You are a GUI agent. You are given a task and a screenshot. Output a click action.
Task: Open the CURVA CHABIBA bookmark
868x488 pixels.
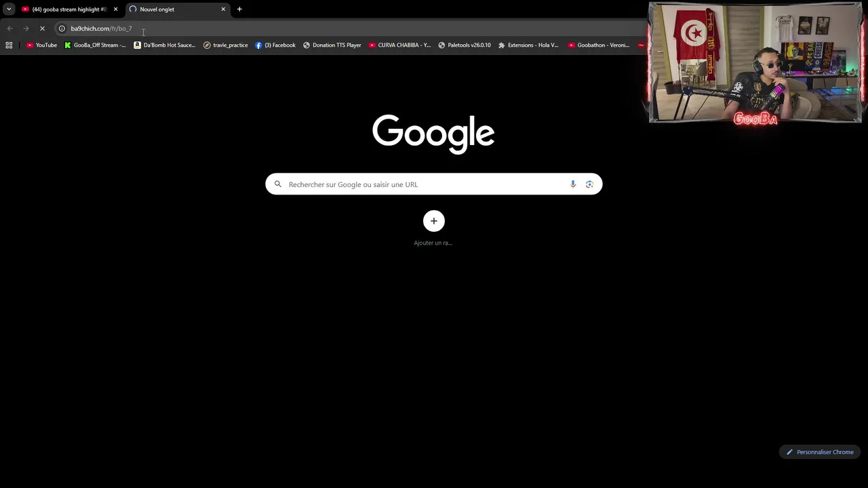pyautogui.click(x=399, y=45)
